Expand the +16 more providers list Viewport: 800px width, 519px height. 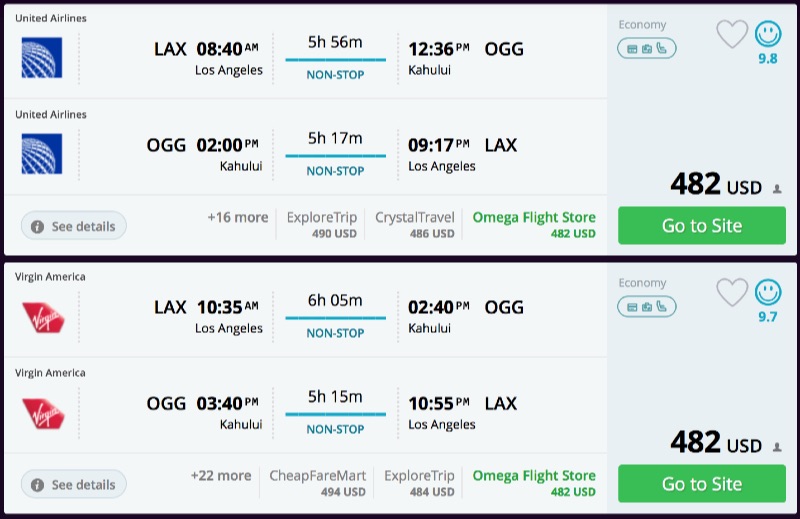tap(238, 217)
